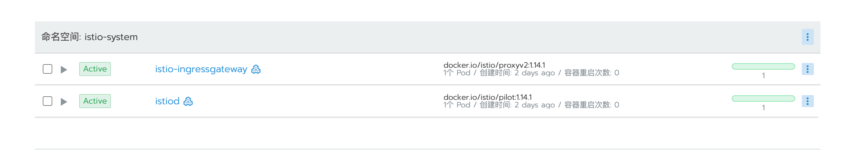
Task: Open the istiod row actions menu
Action: [807, 101]
